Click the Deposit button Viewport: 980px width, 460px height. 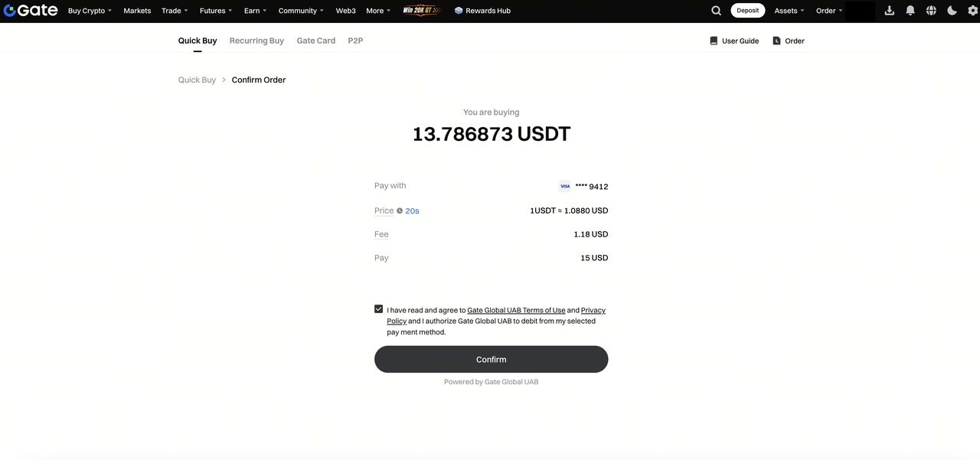pyautogui.click(x=748, y=11)
